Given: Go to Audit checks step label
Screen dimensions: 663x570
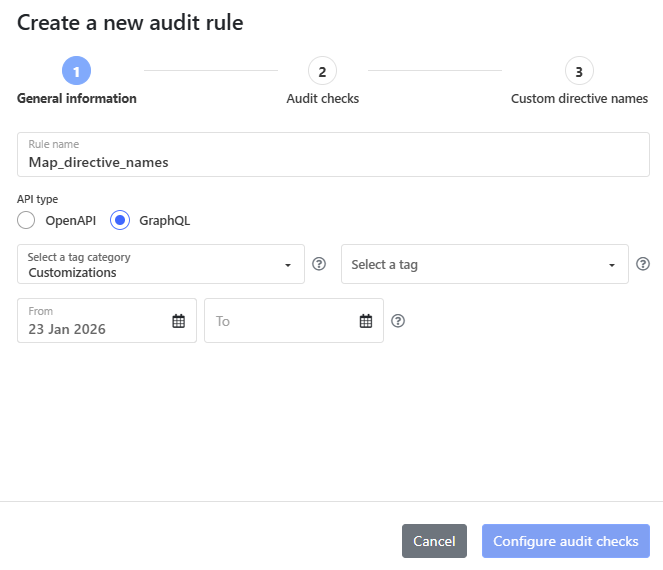Looking at the screenshot, I should click(x=322, y=98).
